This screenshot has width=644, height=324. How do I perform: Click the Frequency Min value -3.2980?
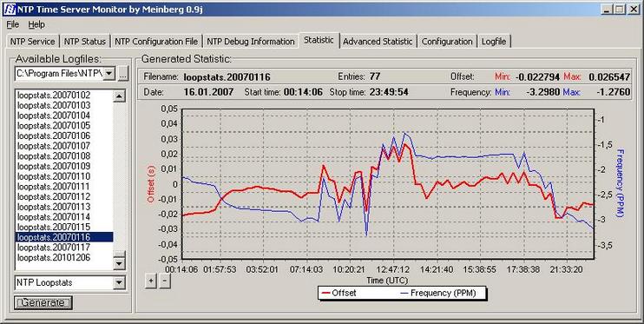[x=543, y=92]
